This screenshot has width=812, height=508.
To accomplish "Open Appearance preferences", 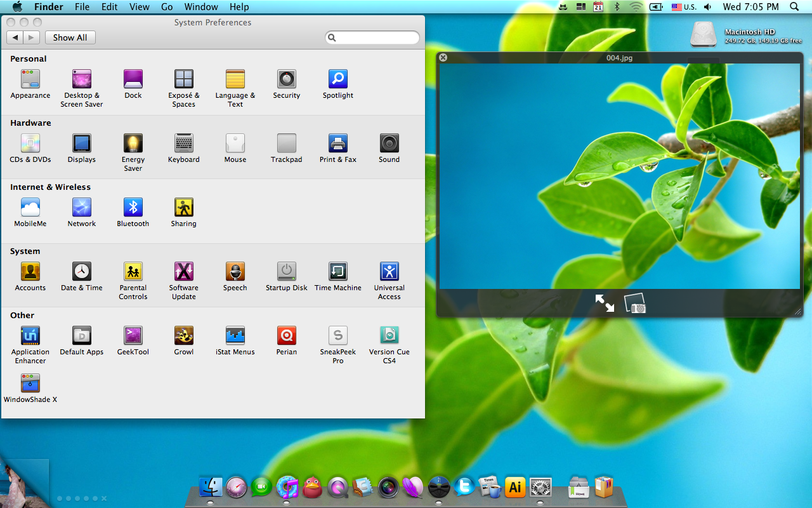I will pos(30,84).
